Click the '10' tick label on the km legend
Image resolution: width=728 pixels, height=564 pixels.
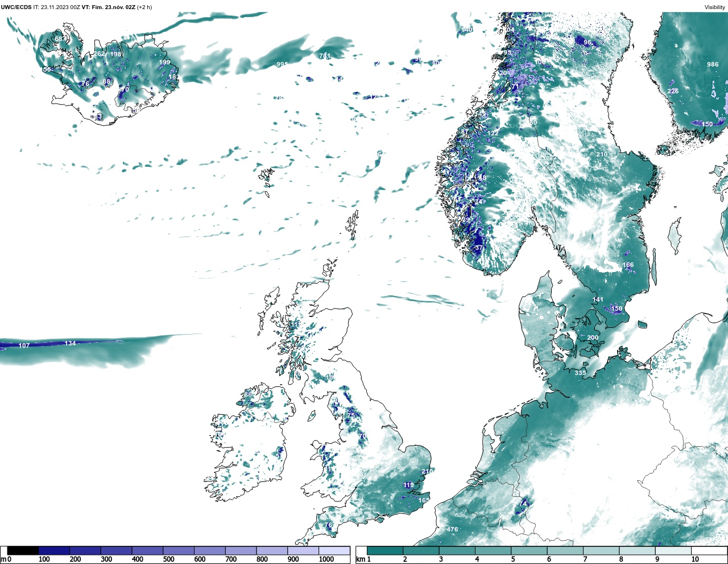(695, 559)
